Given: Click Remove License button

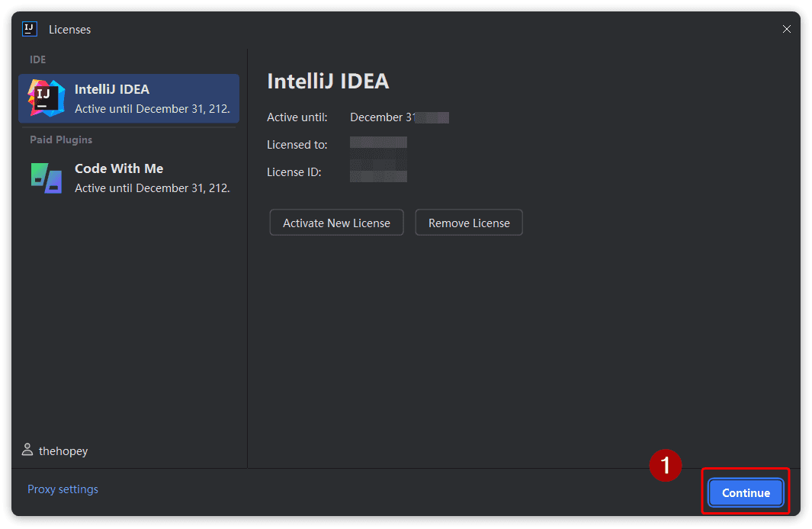Looking at the screenshot, I should (469, 223).
